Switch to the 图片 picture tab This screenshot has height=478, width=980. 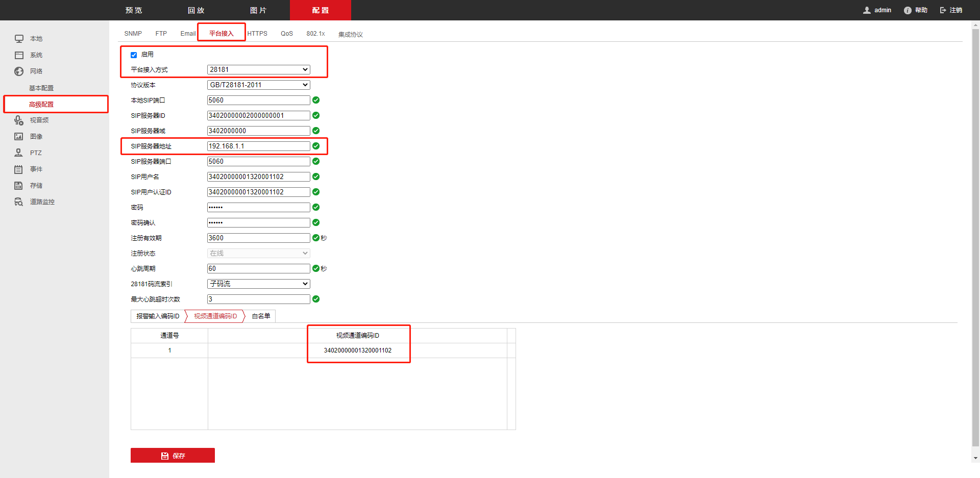click(258, 10)
